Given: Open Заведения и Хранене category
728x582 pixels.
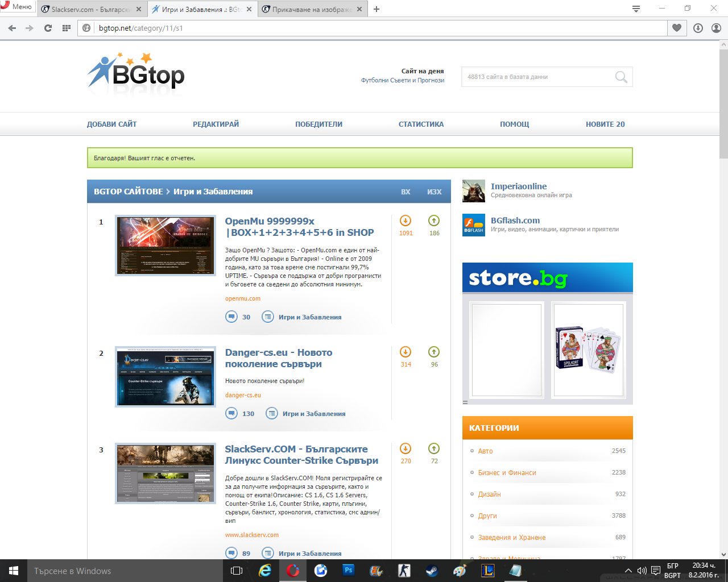Looking at the screenshot, I should pyautogui.click(x=512, y=537).
